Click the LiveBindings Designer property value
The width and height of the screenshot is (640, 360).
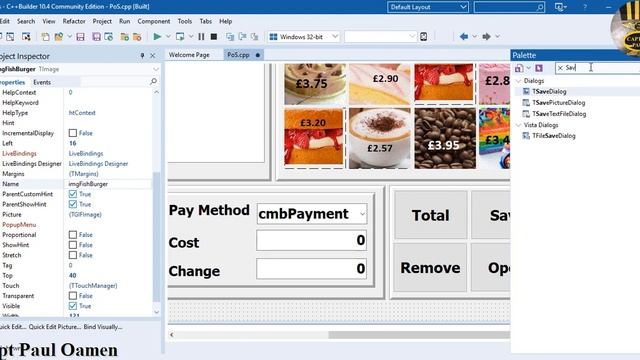tap(98, 164)
